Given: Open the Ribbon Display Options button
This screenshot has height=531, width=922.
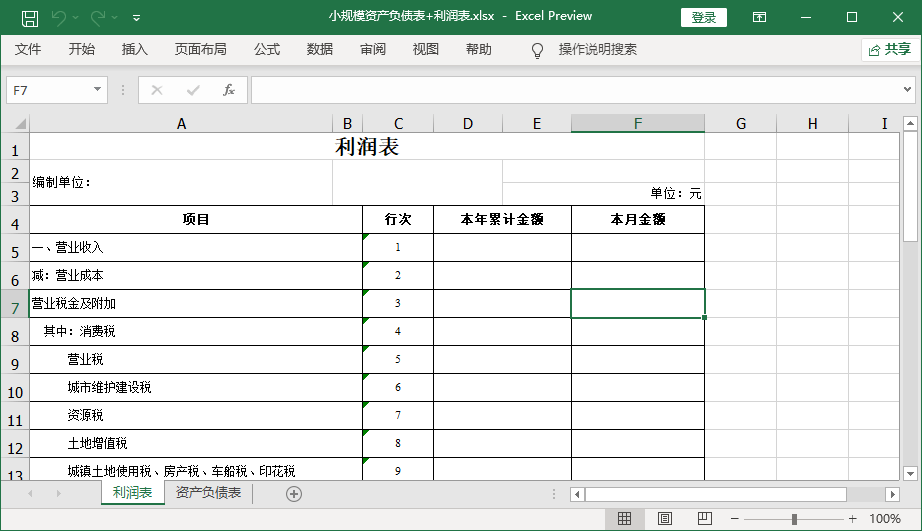Looking at the screenshot, I should [760, 17].
